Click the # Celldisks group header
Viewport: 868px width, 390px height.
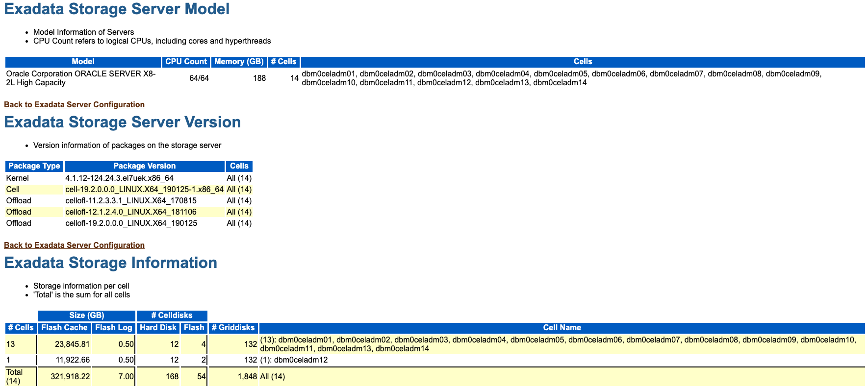(x=172, y=316)
